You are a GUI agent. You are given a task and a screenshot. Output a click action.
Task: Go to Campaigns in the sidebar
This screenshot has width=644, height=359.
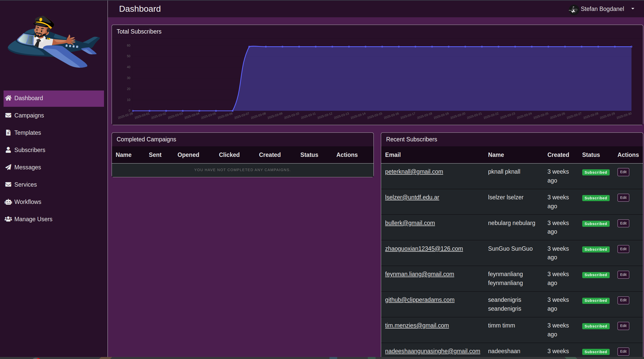(x=54, y=115)
